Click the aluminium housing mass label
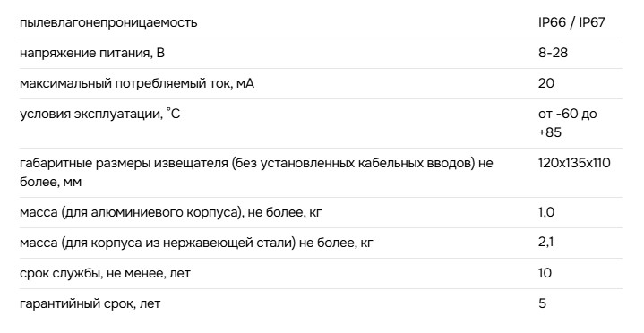644x333 pixels. [171, 212]
